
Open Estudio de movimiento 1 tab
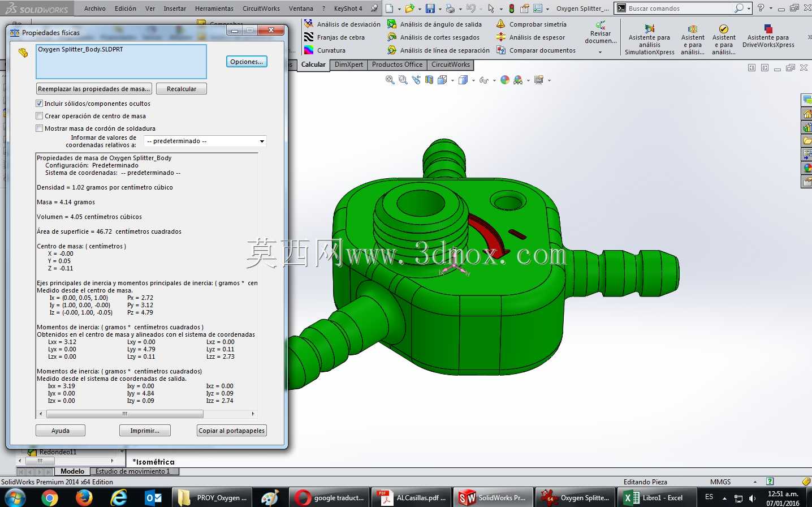pos(133,471)
